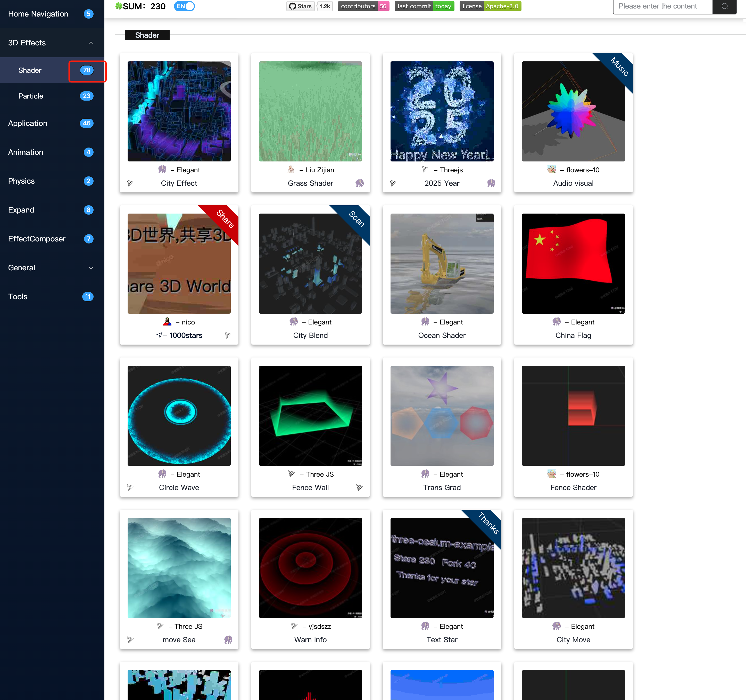Screen dimensions: 746x700
Task: Open the Animation category
Action: pos(52,152)
